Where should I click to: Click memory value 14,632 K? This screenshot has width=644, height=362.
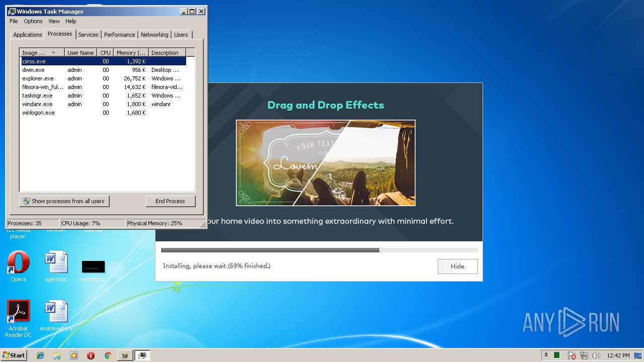[x=134, y=87]
